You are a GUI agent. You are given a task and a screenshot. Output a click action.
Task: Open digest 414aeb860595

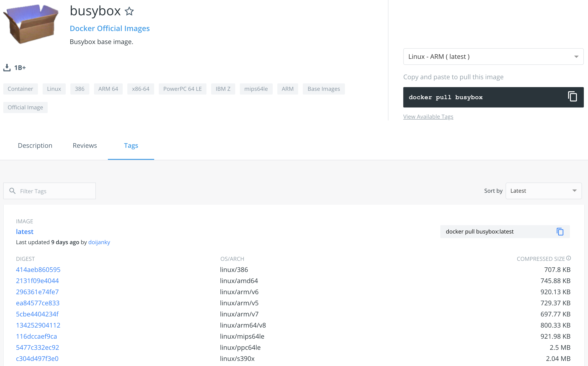coord(38,270)
